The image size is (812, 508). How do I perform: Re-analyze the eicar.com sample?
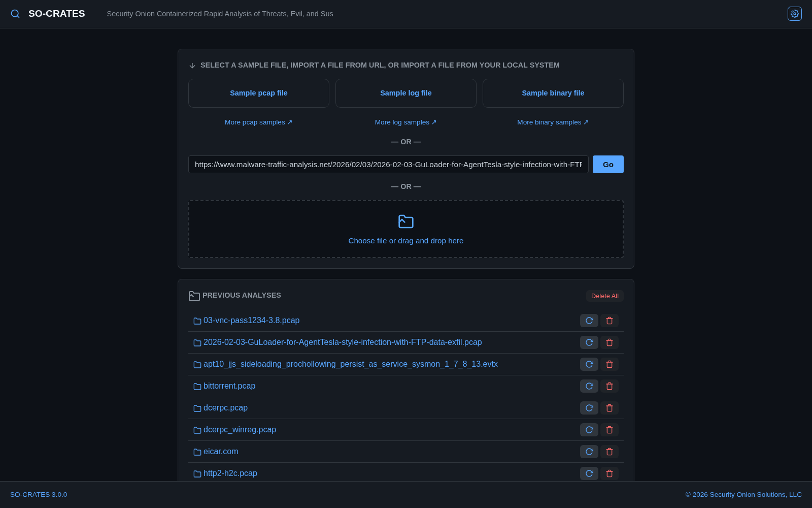[x=589, y=452]
